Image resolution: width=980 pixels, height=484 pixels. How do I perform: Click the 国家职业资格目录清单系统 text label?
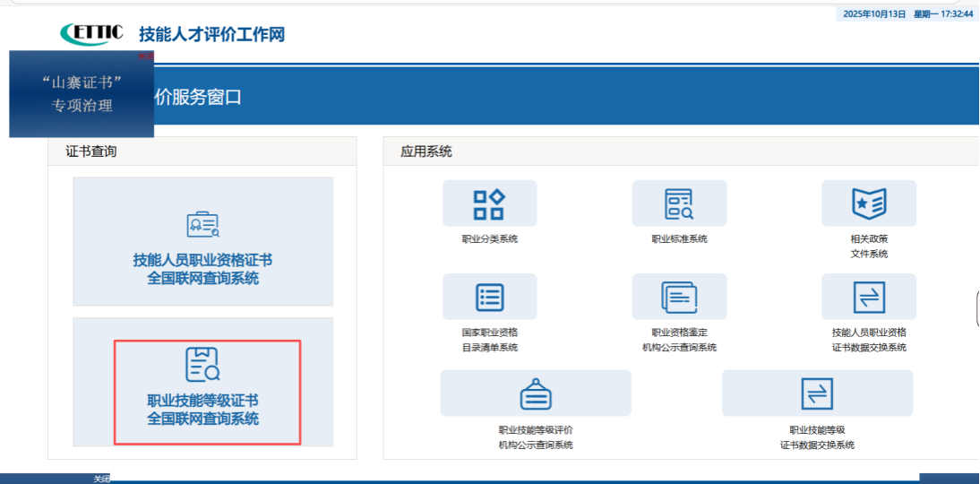(x=489, y=340)
